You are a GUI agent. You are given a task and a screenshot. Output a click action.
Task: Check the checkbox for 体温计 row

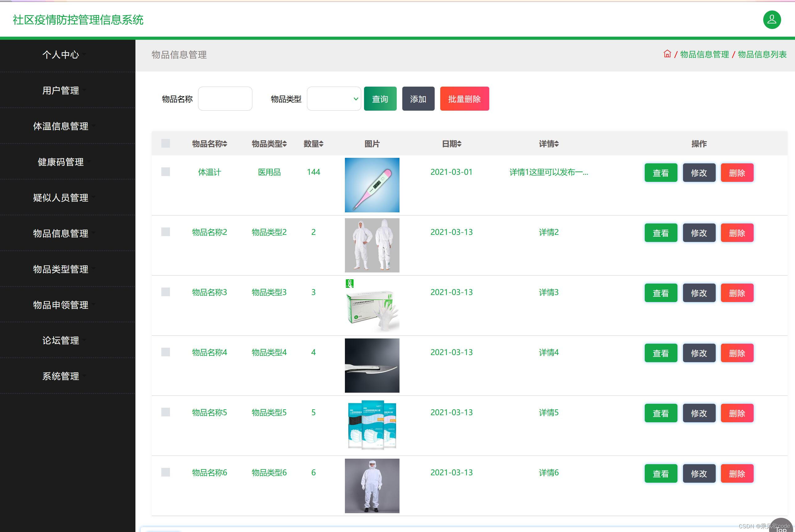pyautogui.click(x=166, y=172)
